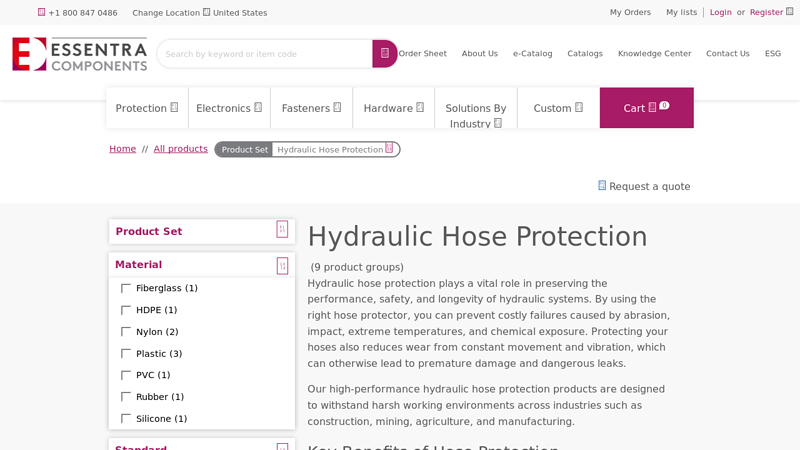Check the Silicone (1) option

(126, 418)
